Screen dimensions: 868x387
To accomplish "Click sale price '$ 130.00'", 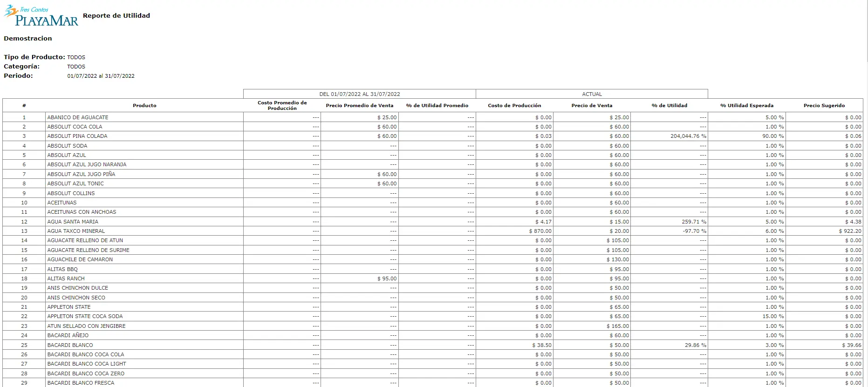I will [618, 259].
